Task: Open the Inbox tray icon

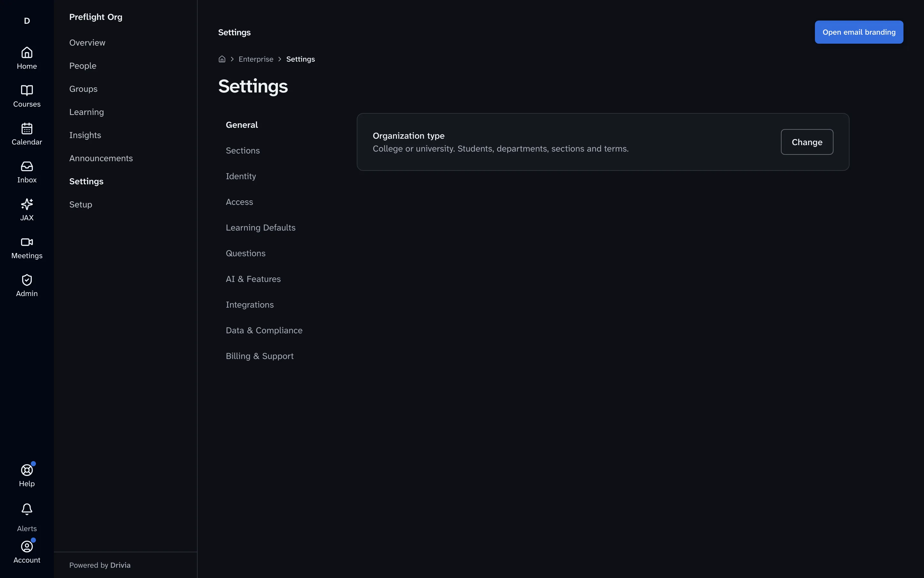Action: [27, 166]
